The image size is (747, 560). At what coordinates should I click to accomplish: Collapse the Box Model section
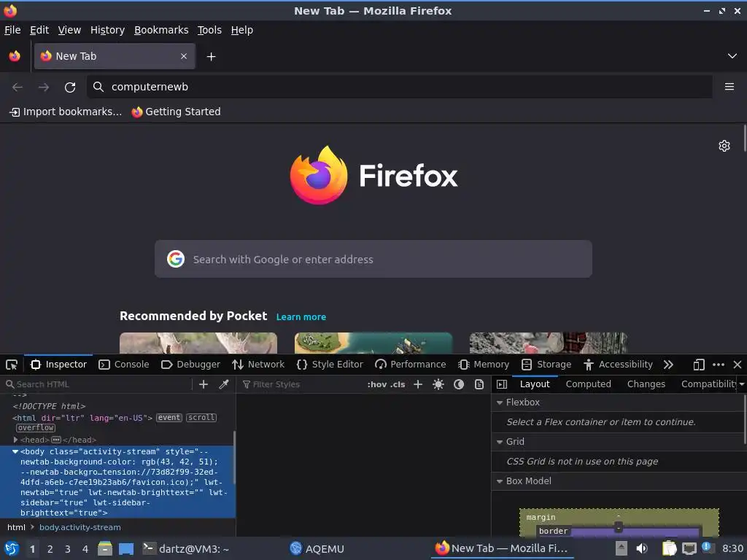500,481
